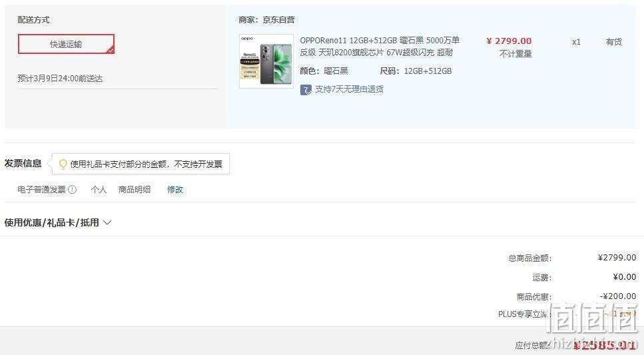Screen dimensions: 644x355
Task: Select the 快递运输 delivery option
Action: click(66, 44)
